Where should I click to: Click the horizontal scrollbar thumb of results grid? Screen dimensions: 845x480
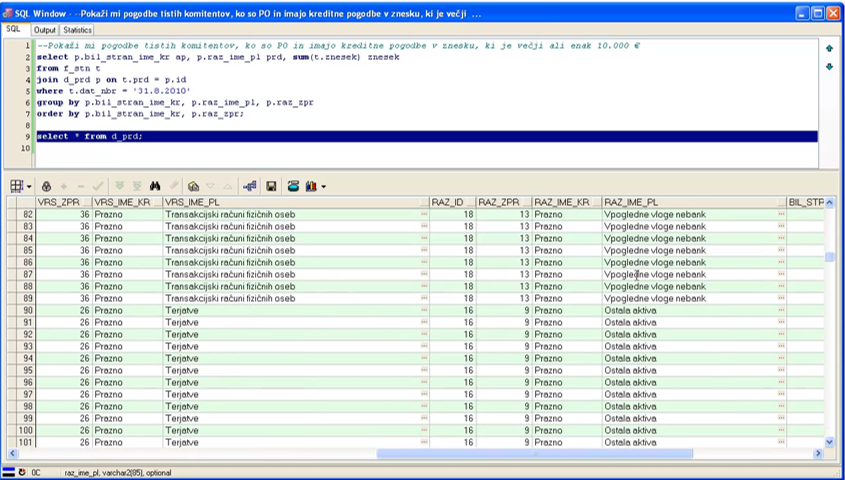coord(534,453)
